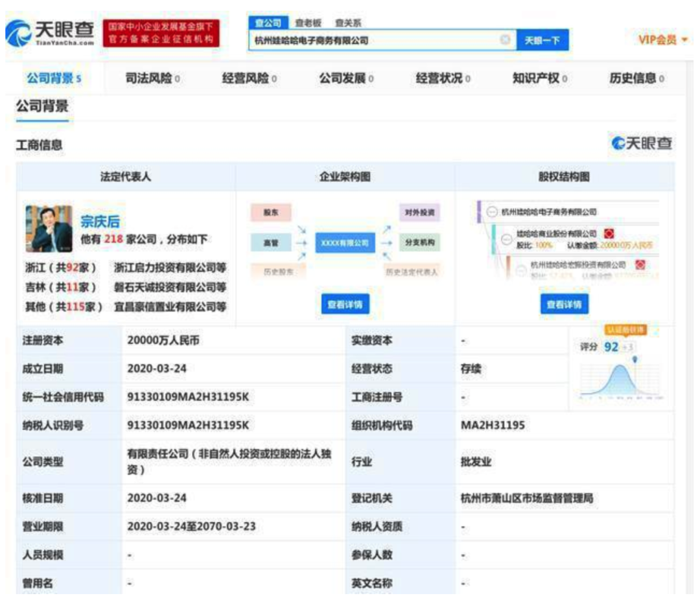
Task: Select the 查关系 search tab
Action: click(348, 23)
